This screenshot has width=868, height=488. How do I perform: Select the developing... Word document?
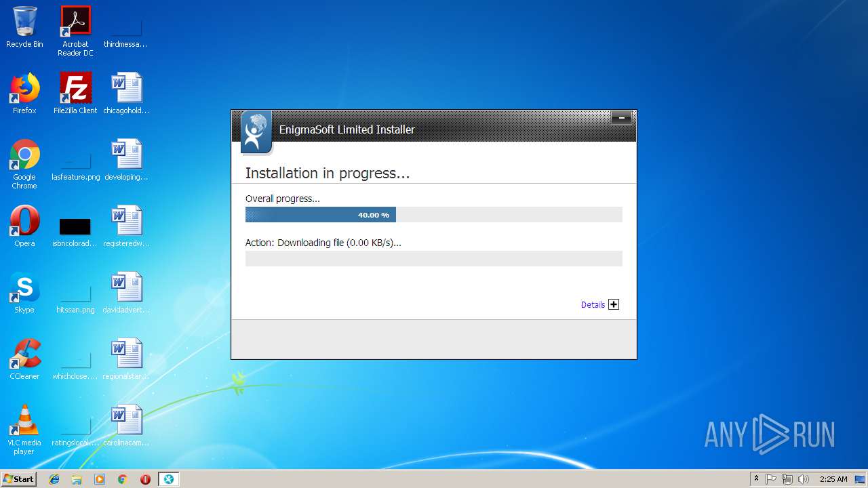(x=126, y=160)
